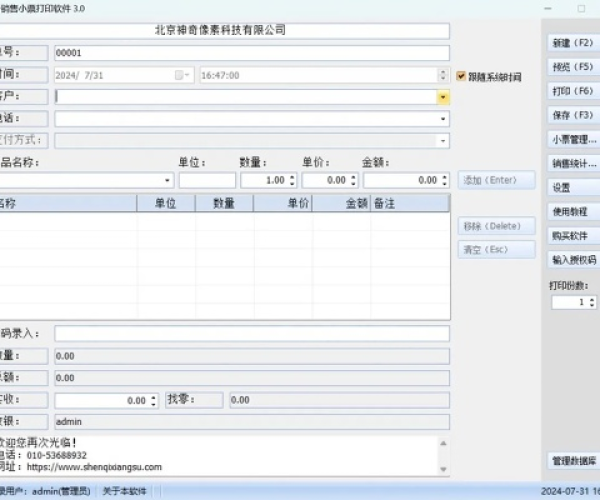Image resolution: width=600 pixels, height=500 pixels.
Task: Adjust the 打印份数 print copies spinner
Action: [x=592, y=302]
